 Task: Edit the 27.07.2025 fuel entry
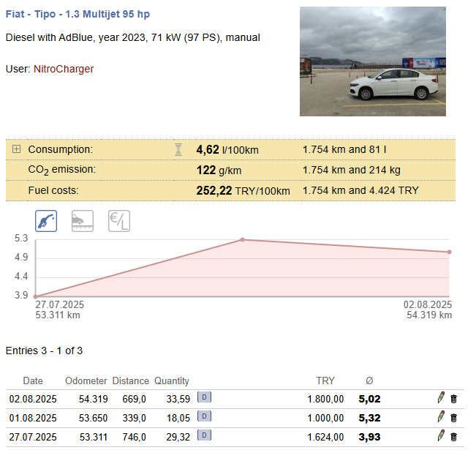pos(441,436)
